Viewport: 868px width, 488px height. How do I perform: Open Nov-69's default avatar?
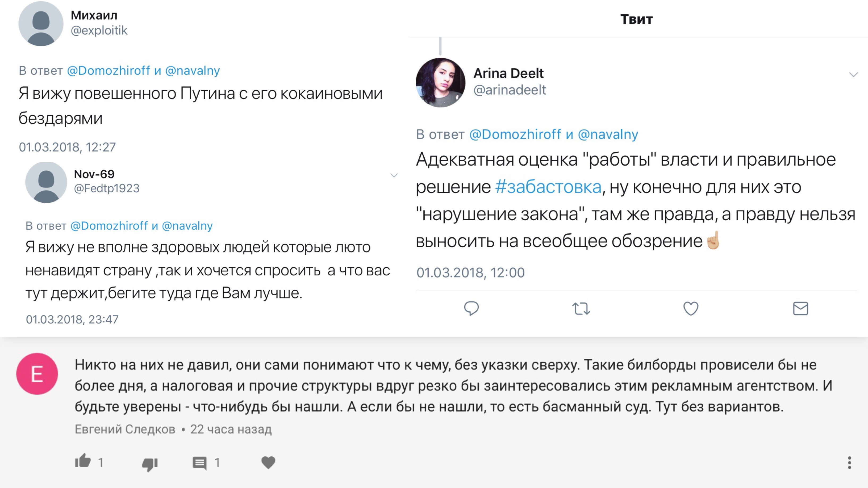coord(46,183)
